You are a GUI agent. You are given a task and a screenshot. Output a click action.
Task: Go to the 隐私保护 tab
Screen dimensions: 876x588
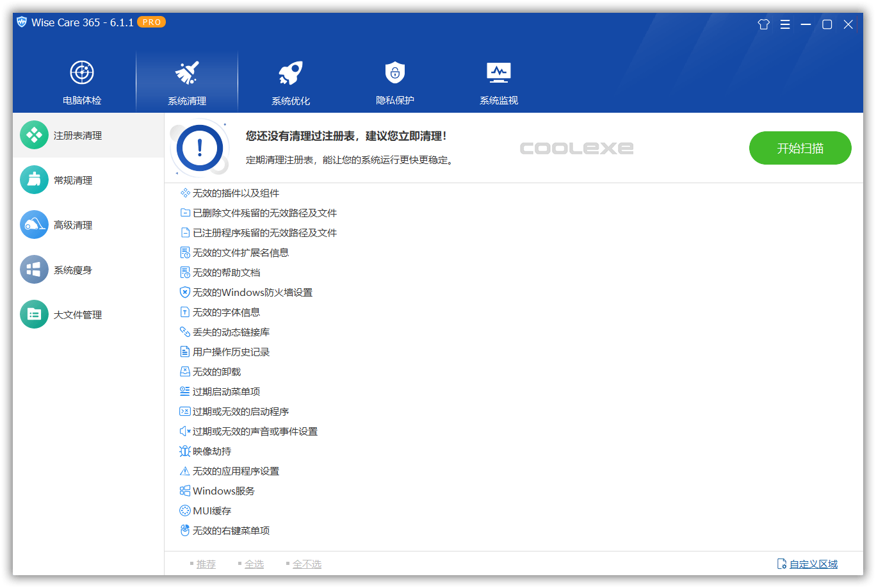point(395,82)
